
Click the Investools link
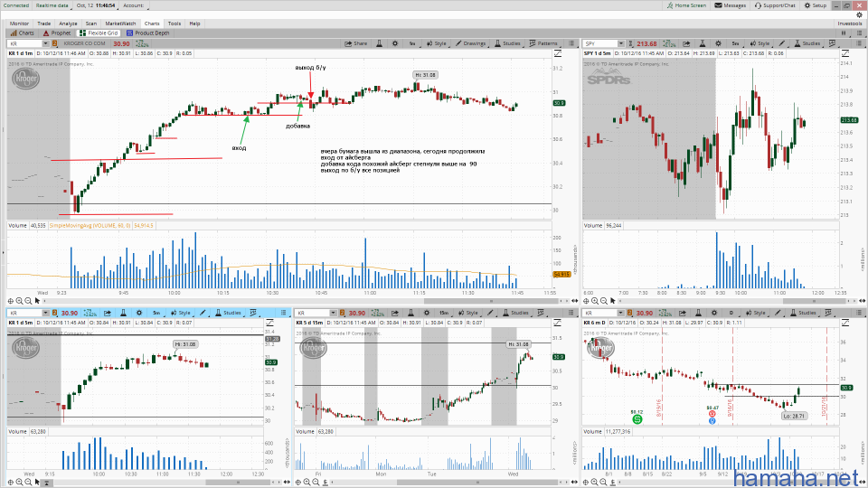(x=850, y=23)
